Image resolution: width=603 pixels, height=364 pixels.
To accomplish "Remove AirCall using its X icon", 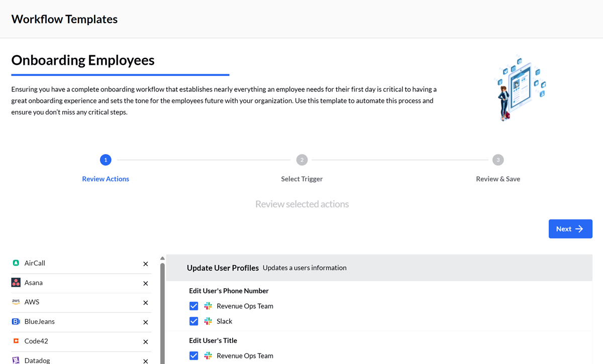I will [145, 264].
